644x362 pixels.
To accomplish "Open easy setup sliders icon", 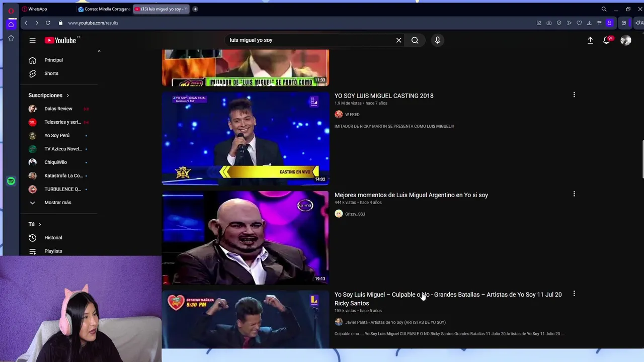I will [599, 23].
